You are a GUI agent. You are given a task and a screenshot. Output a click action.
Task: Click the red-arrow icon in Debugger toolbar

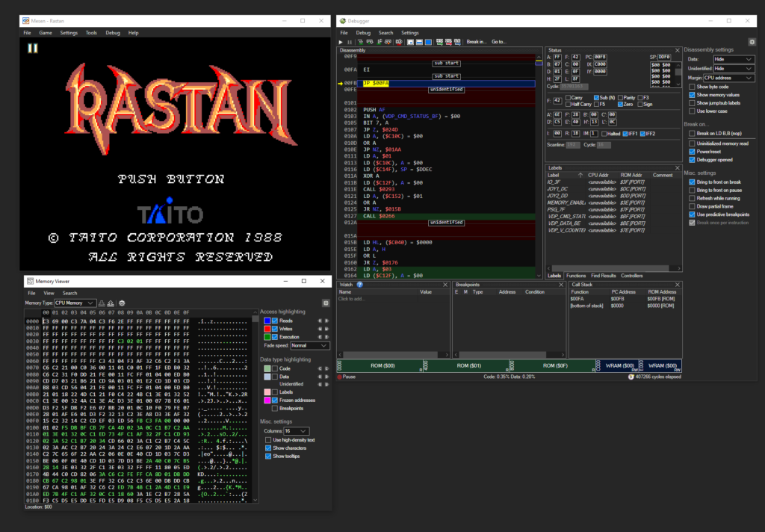coord(448,42)
